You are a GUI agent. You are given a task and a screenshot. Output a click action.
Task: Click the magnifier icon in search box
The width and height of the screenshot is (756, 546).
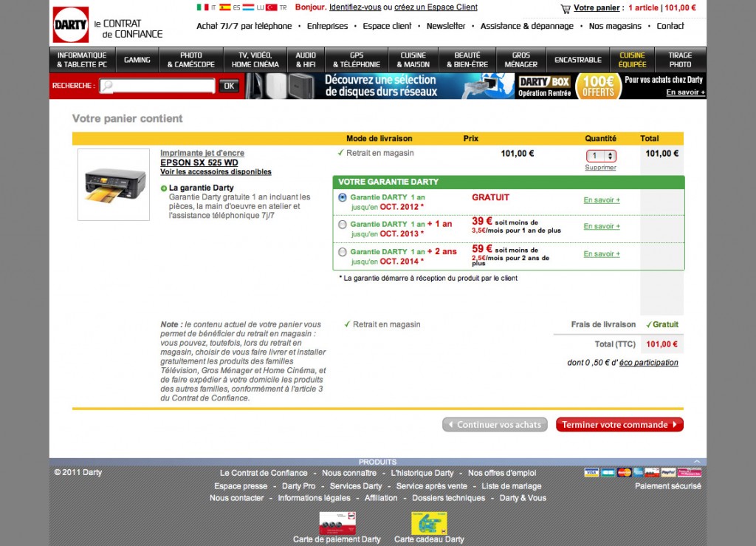point(107,86)
